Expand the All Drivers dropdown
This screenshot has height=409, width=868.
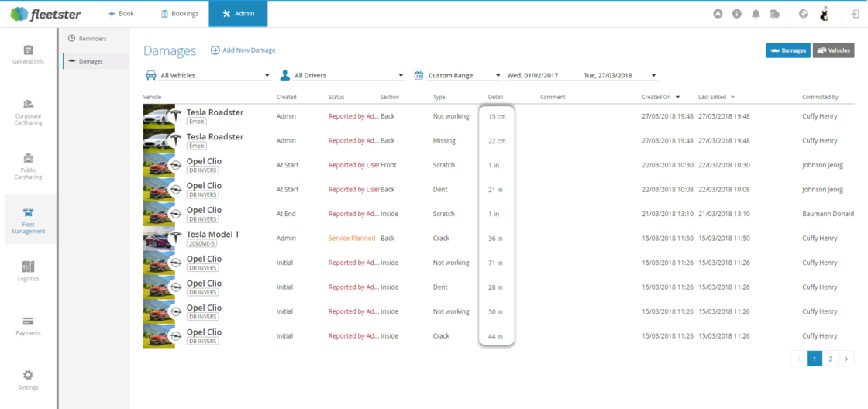point(350,75)
